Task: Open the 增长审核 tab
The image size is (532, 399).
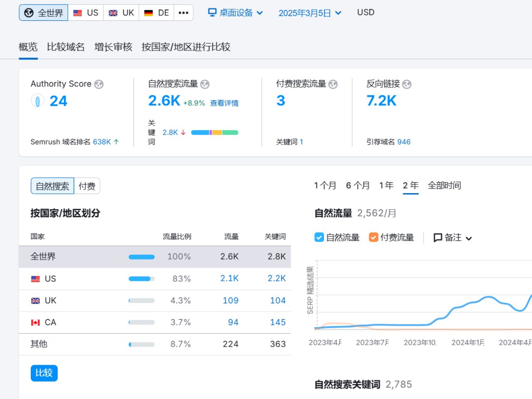Action: [113, 47]
